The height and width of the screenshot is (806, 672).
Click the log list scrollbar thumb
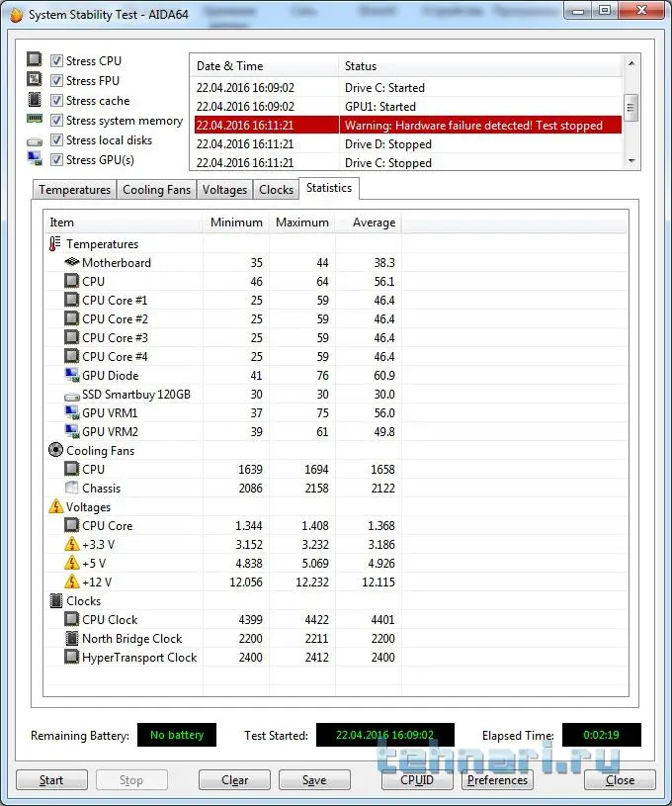(x=631, y=108)
